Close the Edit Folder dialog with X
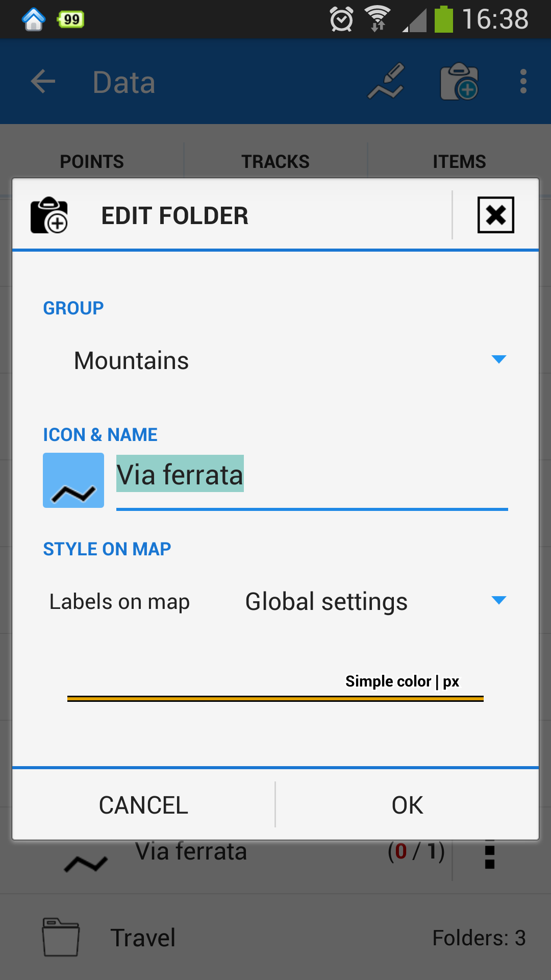The height and width of the screenshot is (980, 551). coord(495,215)
